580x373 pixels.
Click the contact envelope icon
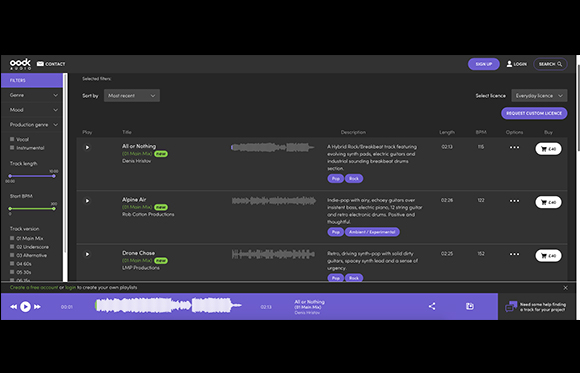(40, 64)
